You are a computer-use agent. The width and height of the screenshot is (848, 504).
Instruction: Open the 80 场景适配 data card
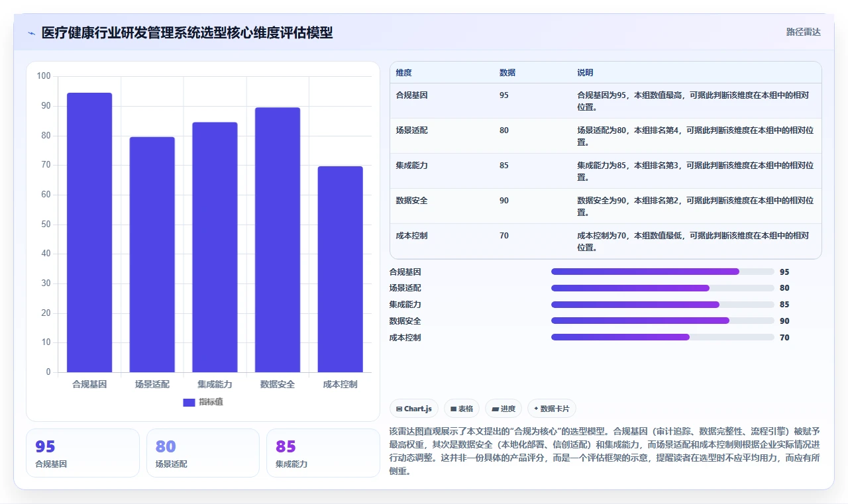tap(203, 453)
